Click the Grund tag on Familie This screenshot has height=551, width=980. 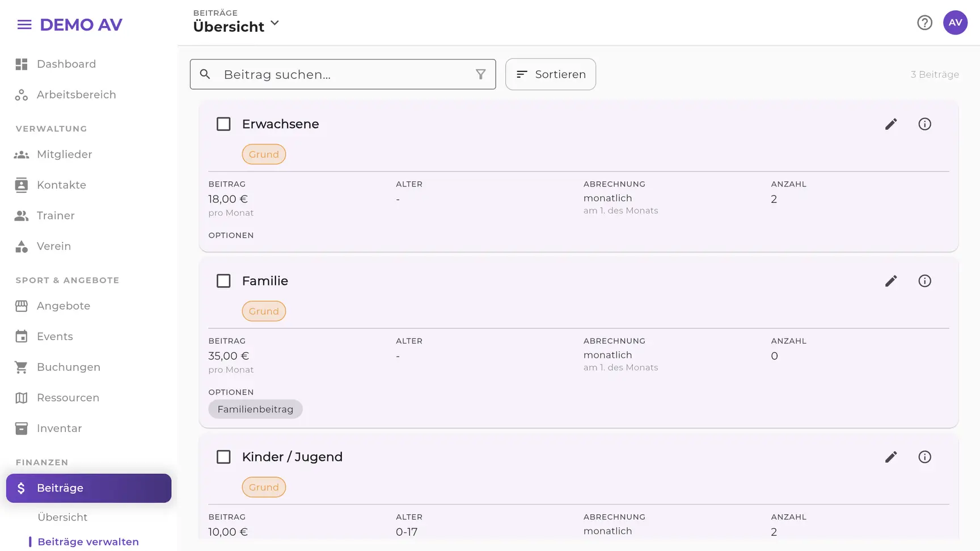click(264, 311)
